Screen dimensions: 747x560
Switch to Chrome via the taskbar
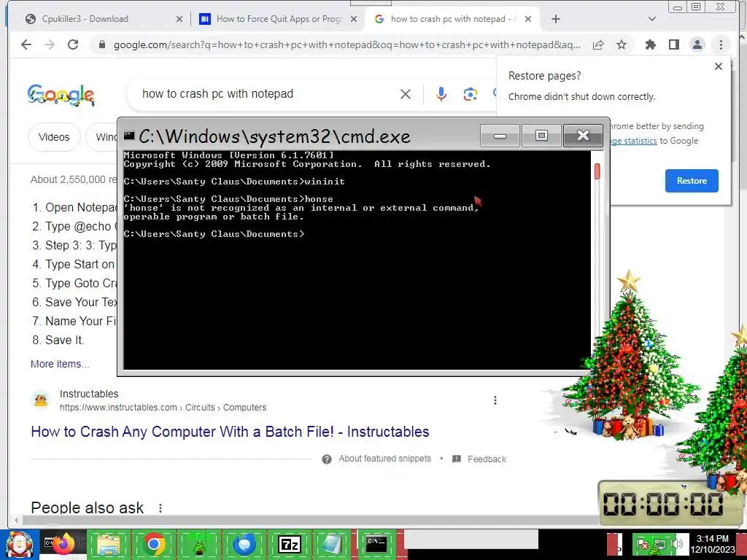pyautogui.click(x=153, y=544)
